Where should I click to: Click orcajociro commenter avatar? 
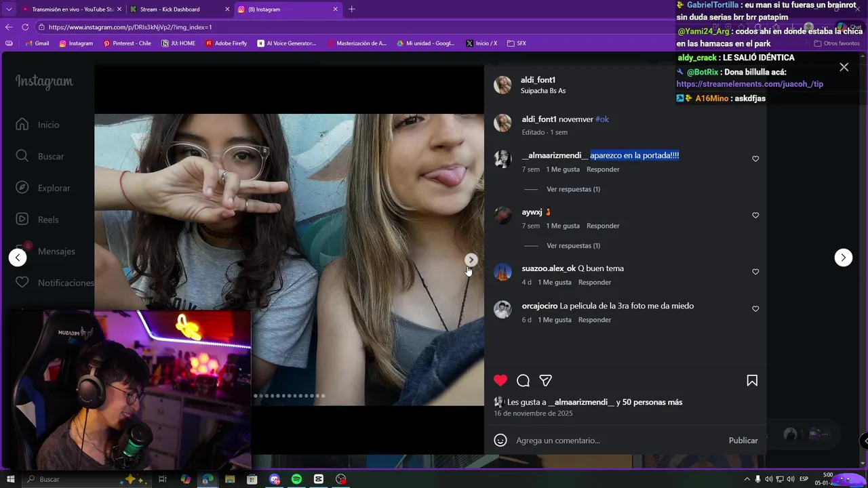[x=502, y=309]
